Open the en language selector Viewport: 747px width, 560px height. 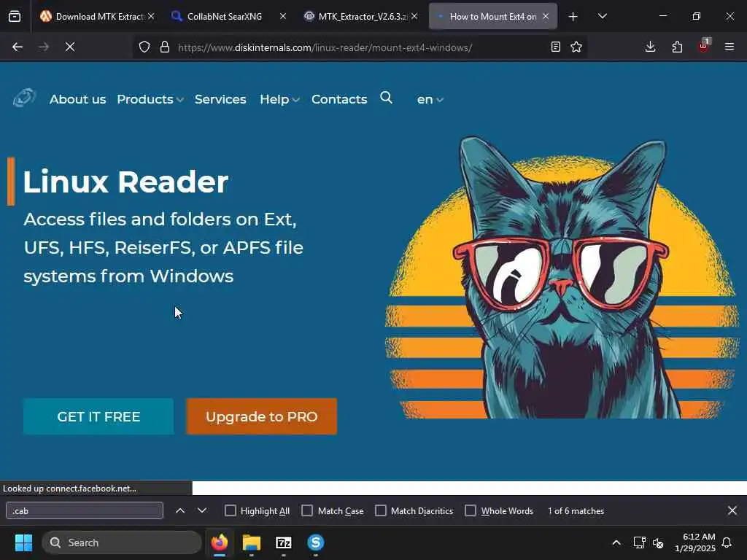click(x=430, y=99)
